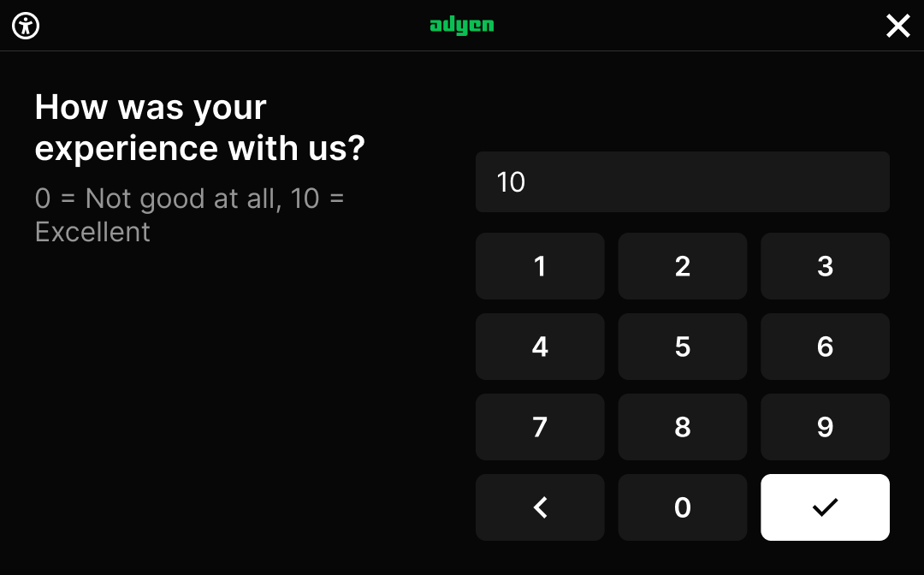Hit the 8 key on the keypad
924x575 pixels.
click(x=683, y=427)
